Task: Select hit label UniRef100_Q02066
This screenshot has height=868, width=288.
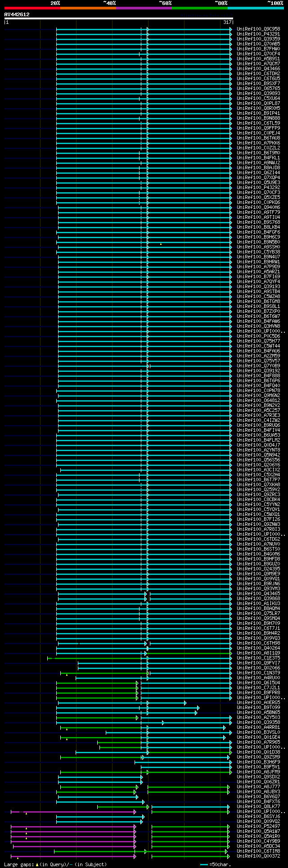Action: click(258, 668)
